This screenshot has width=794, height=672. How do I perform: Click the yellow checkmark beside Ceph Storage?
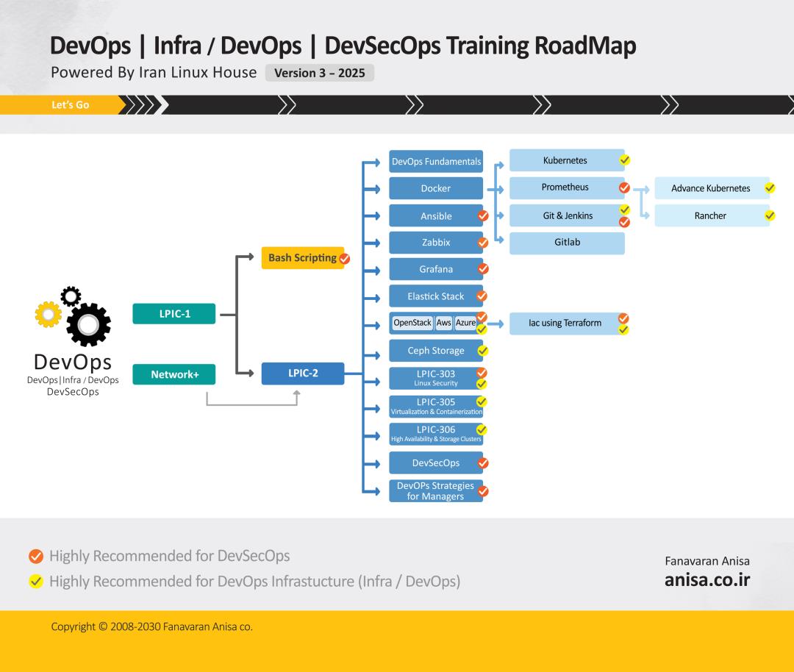tap(482, 351)
